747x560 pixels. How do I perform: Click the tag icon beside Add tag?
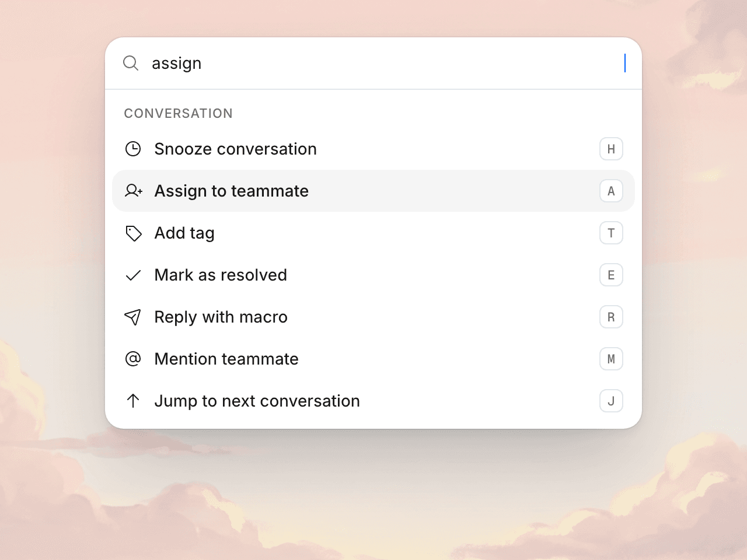[134, 233]
